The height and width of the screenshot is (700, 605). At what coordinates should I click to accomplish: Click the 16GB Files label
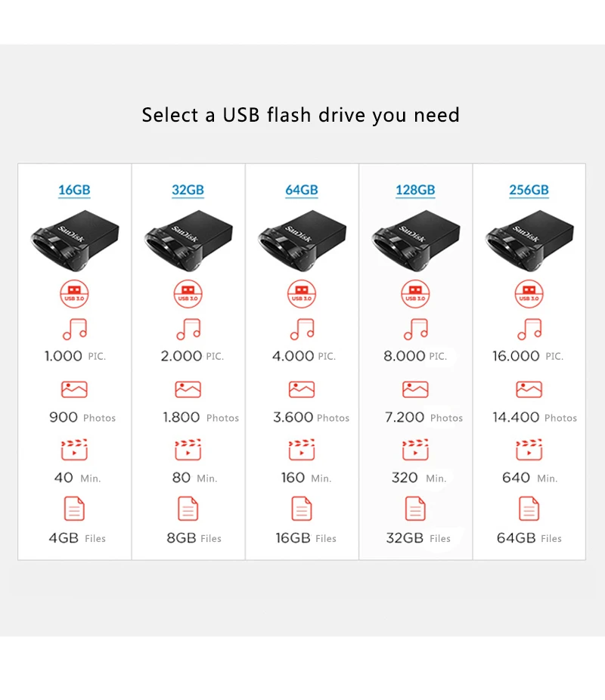pos(306,538)
